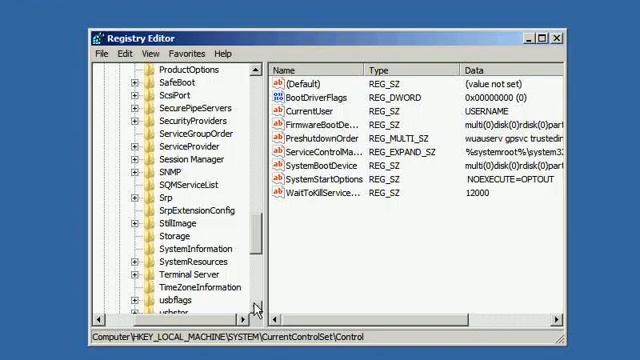Click the Registry Editor title bar icon
This screenshot has width=640, height=360.
(98, 39)
